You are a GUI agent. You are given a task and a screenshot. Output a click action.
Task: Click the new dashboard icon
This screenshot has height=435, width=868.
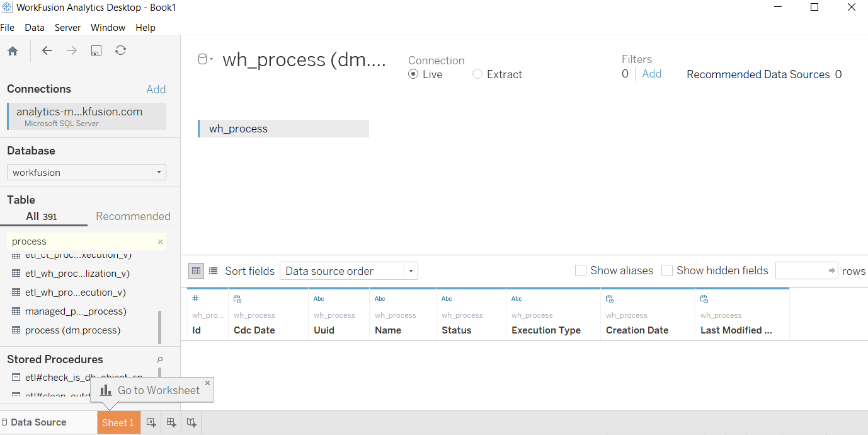tap(171, 422)
